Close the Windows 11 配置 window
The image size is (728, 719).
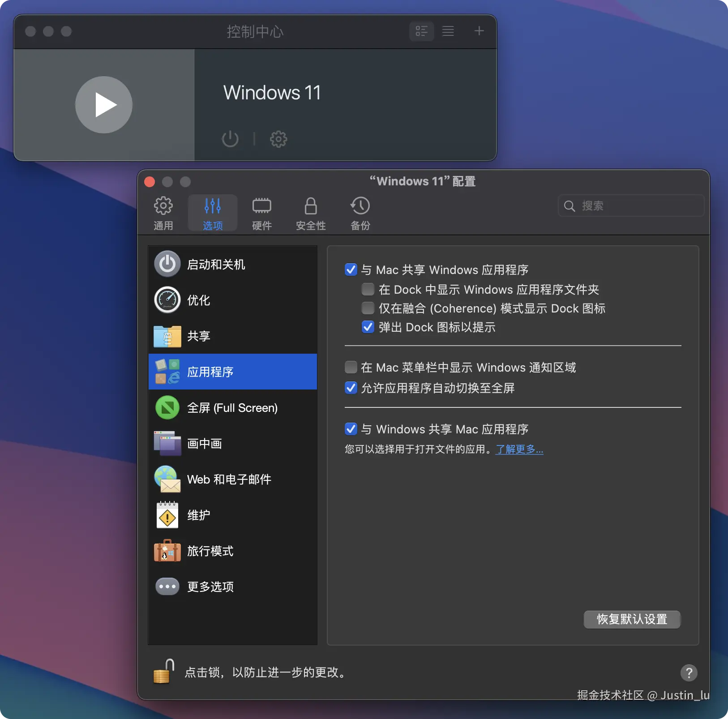tap(150, 182)
